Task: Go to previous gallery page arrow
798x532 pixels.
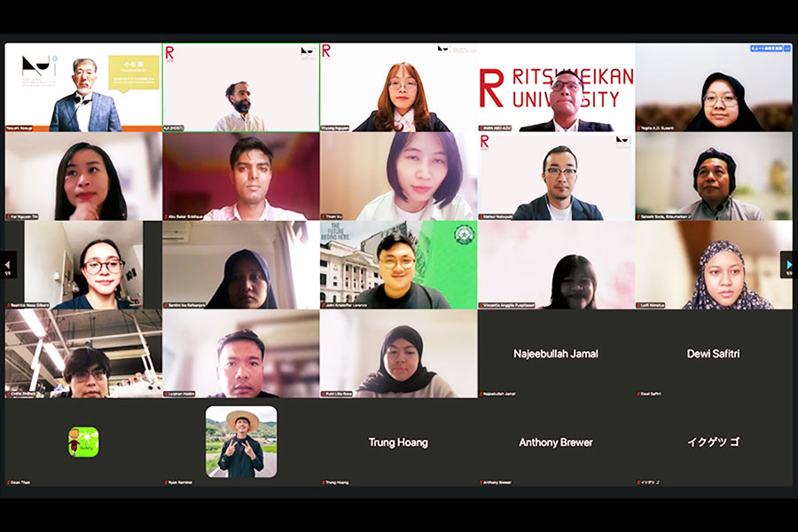Action: pos(8,264)
